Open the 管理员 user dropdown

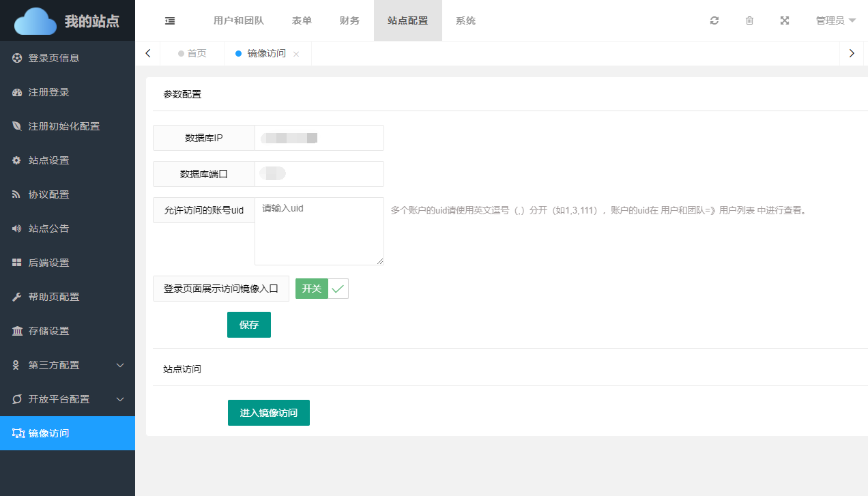tap(835, 20)
